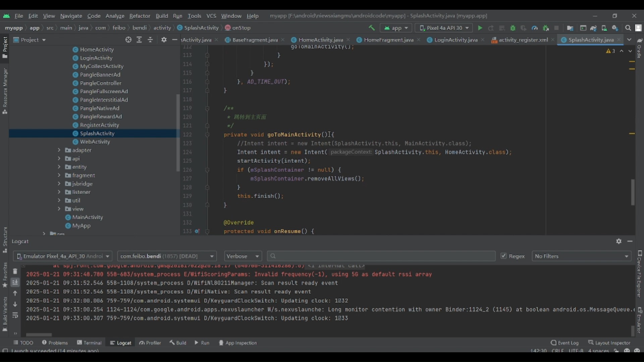
Task: Toggle Regex checkbox in Logcat
Action: (503, 255)
